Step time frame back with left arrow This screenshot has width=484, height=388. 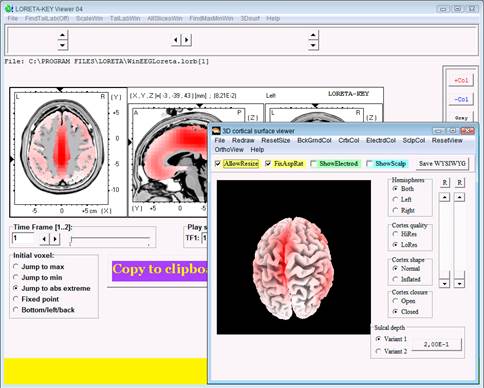pos(45,238)
